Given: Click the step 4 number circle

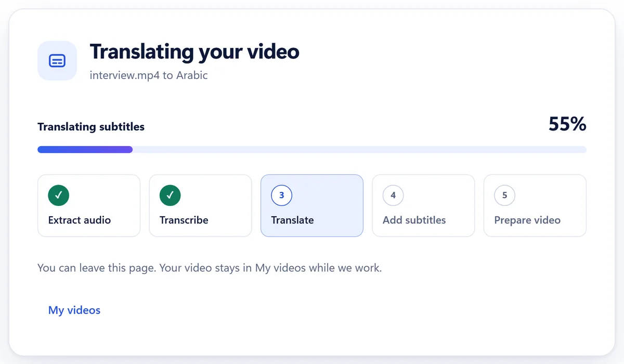Looking at the screenshot, I should 393,196.
